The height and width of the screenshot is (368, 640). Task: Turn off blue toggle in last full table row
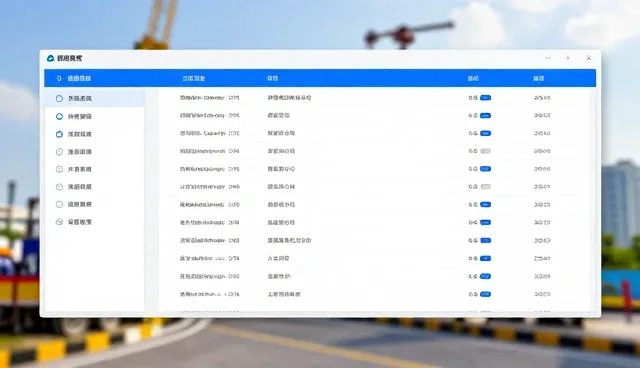coord(485,294)
